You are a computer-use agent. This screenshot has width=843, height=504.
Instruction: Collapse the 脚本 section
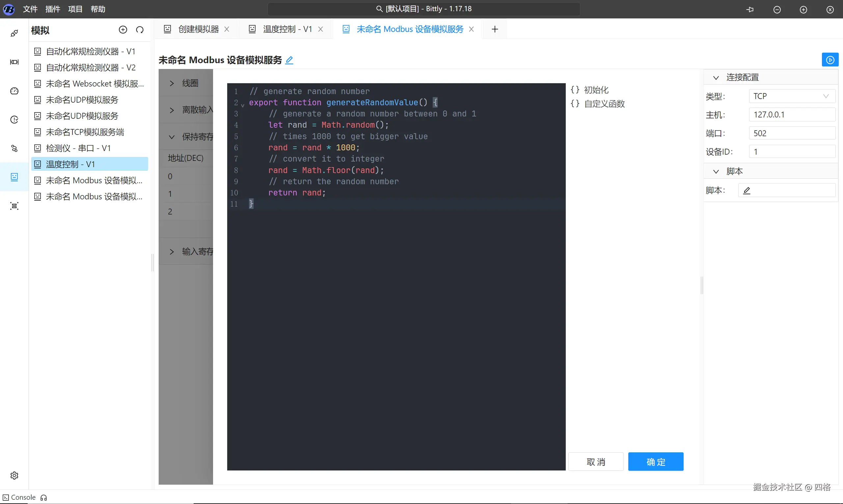716,171
